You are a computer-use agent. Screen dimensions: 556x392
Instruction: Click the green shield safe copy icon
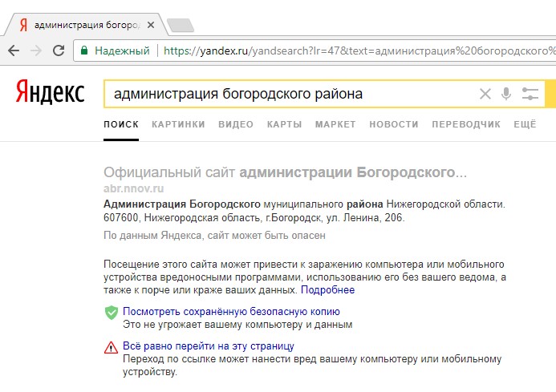pos(111,313)
